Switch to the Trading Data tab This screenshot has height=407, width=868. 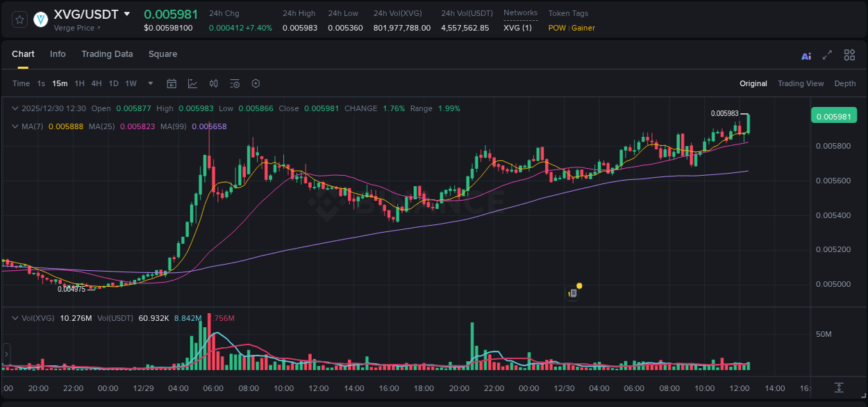(x=107, y=54)
